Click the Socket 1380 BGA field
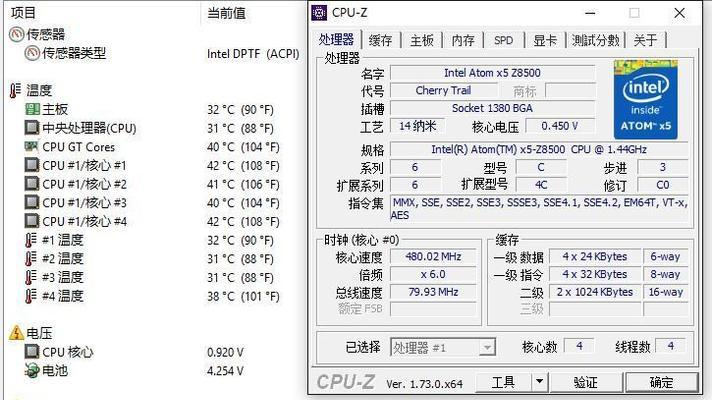The image size is (712, 400). pyautogui.click(x=493, y=108)
